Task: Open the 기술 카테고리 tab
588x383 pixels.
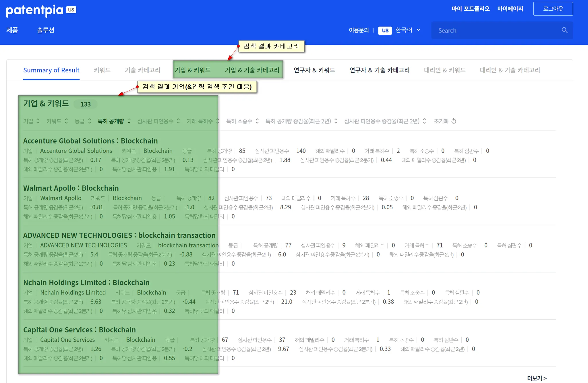Action: coord(142,70)
